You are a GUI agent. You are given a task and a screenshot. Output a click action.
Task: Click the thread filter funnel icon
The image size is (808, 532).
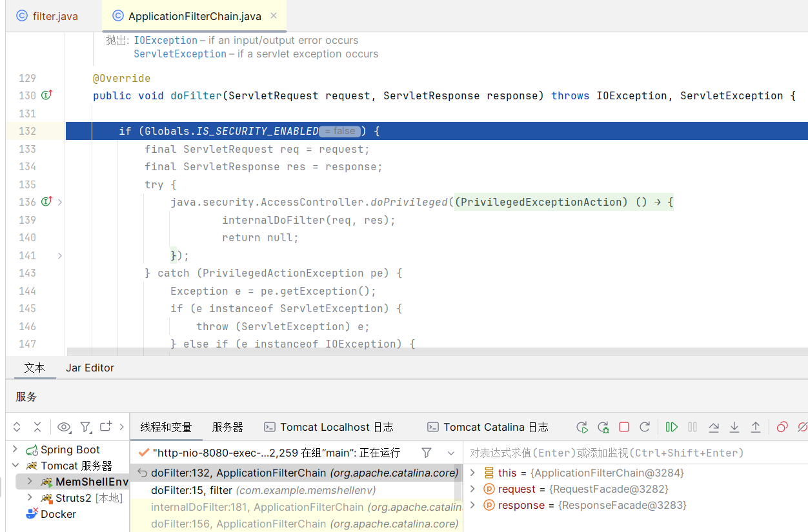click(427, 453)
